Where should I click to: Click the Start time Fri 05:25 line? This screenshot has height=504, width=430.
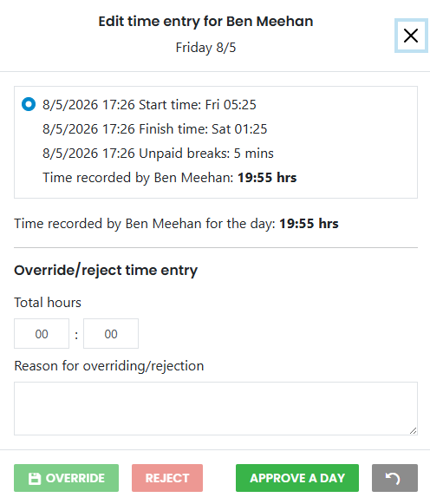[149, 105]
